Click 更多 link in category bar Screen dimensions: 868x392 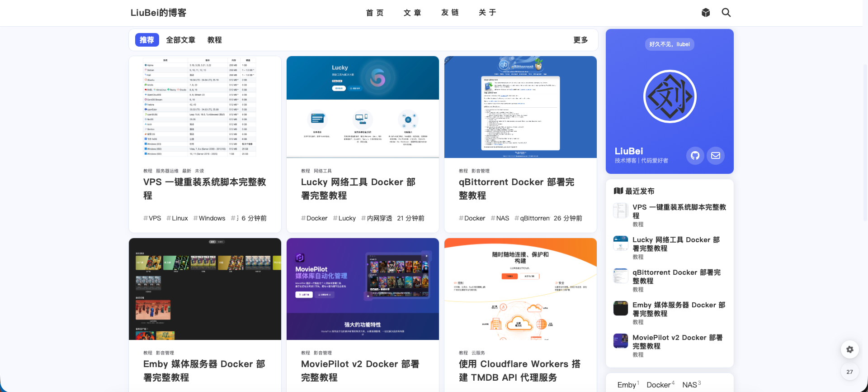click(x=580, y=40)
